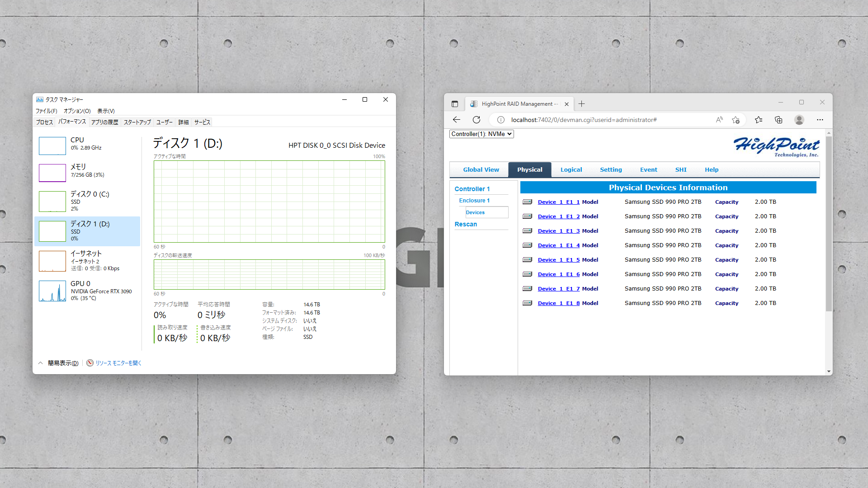Viewport: 868px width, 488px height.
Task: Click the SHI tab in HighPoint
Action: tap(680, 169)
